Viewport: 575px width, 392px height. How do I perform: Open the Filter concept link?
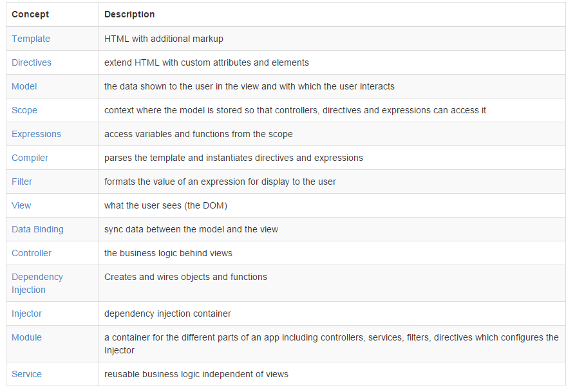click(x=22, y=182)
